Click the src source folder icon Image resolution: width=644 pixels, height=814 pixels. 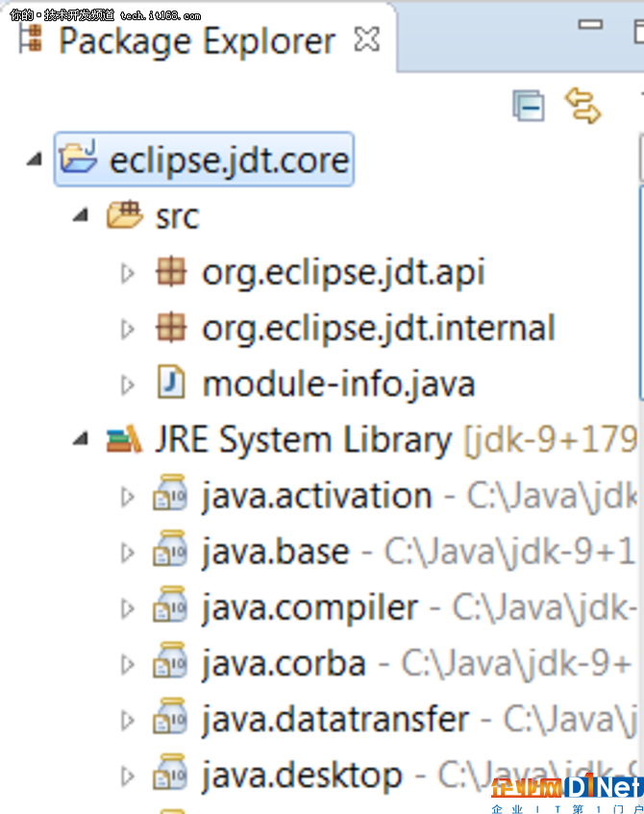click(x=125, y=214)
